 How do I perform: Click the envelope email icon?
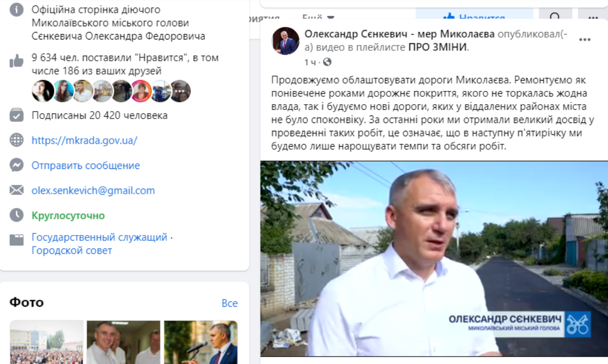click(17, 190)
